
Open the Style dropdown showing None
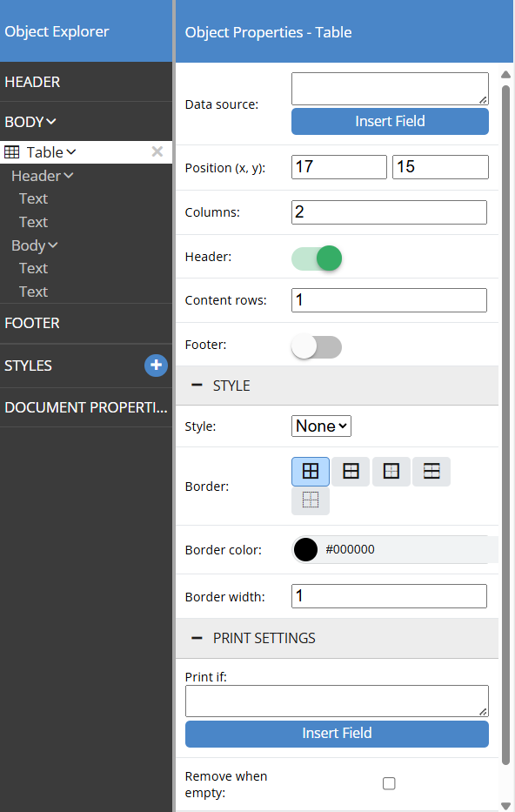(321, 426)
